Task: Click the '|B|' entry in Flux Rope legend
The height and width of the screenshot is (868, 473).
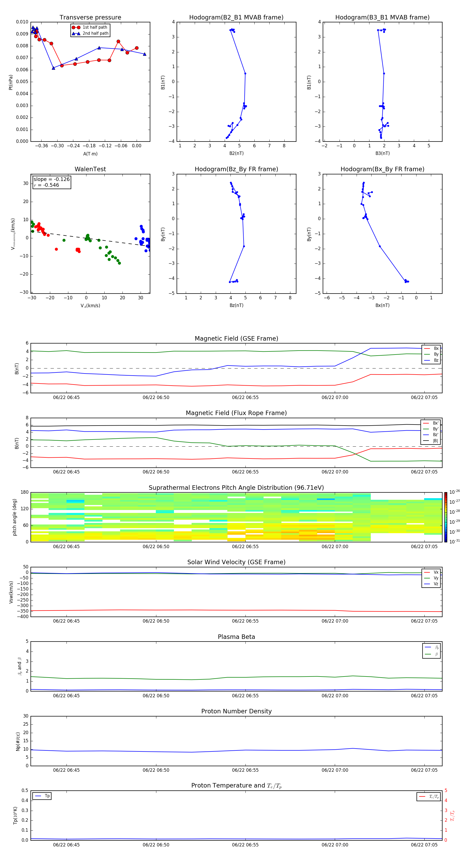Action: 431,441
